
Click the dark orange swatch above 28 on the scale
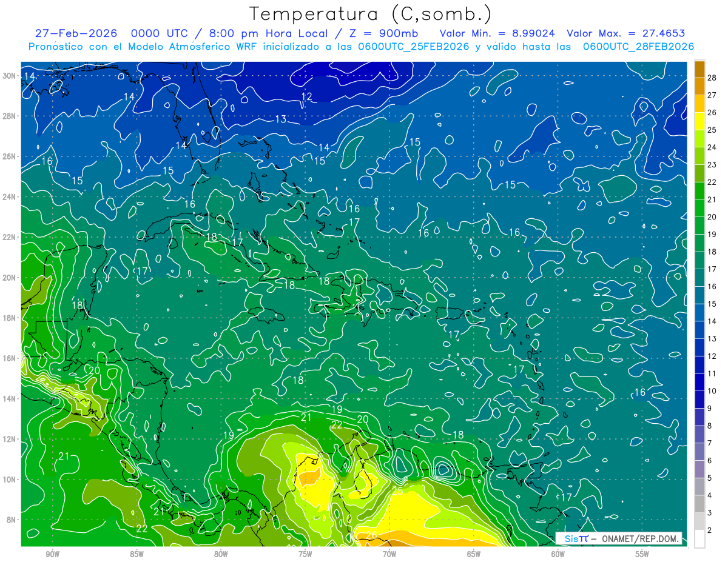(x=699, y=69)
